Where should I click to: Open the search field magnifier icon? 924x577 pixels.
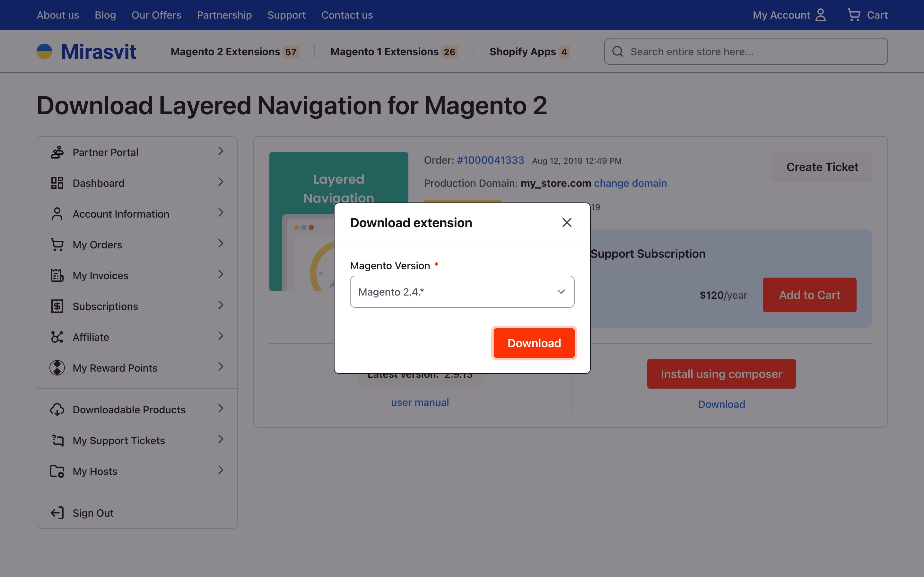point(617,51)
